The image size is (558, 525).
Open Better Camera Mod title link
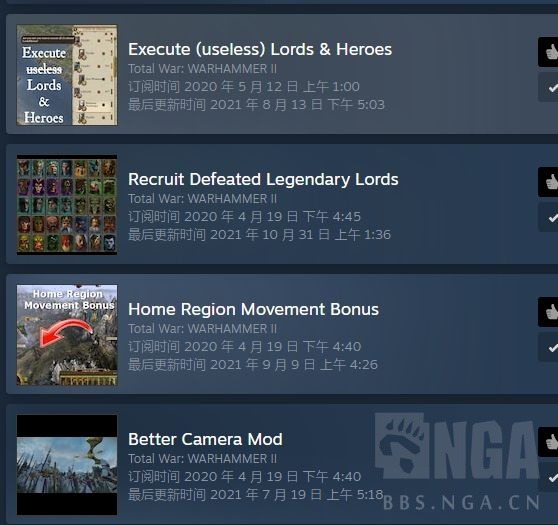pos(205,439)
